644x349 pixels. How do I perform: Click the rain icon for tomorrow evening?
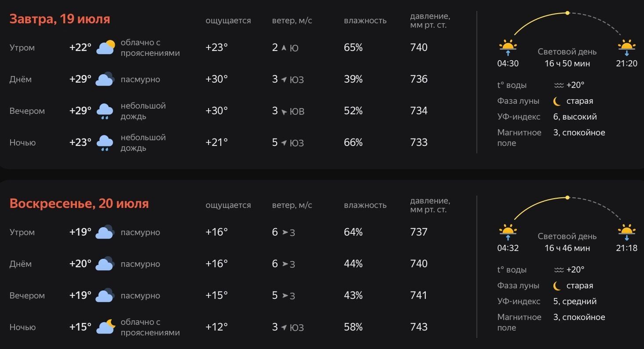[x=105, y=111]
